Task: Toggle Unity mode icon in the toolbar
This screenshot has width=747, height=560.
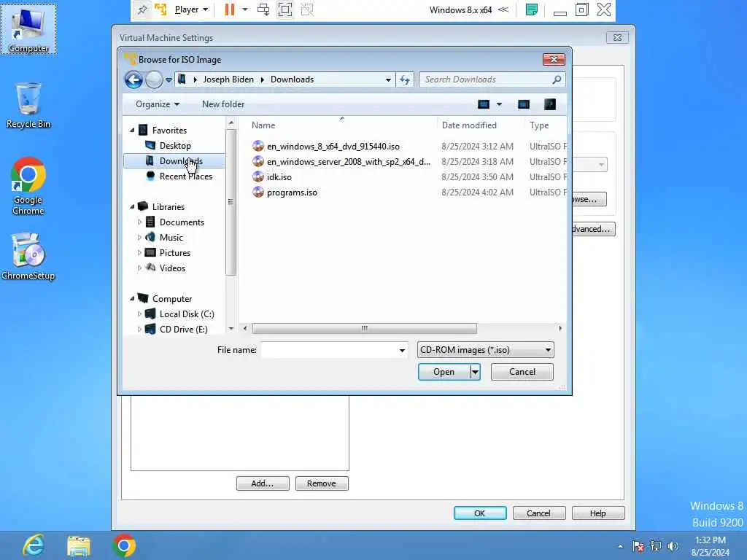Action: [x=307, y=9]
